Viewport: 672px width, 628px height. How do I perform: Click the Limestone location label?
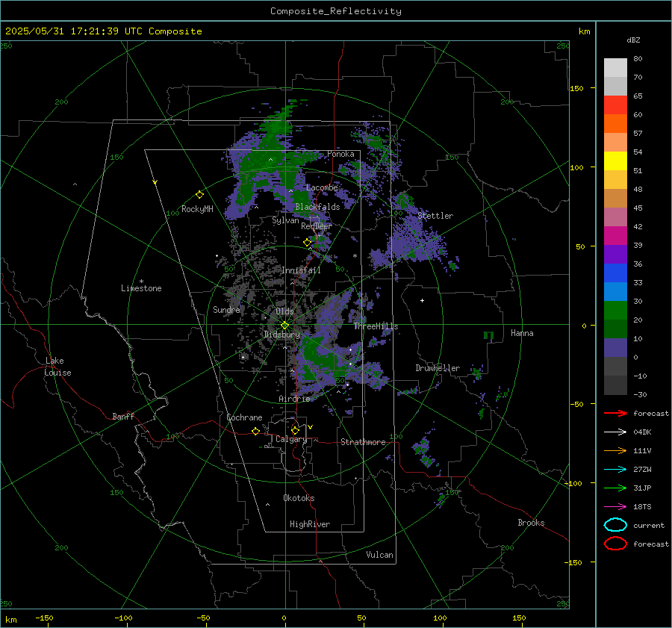click(x=141, y=288)
